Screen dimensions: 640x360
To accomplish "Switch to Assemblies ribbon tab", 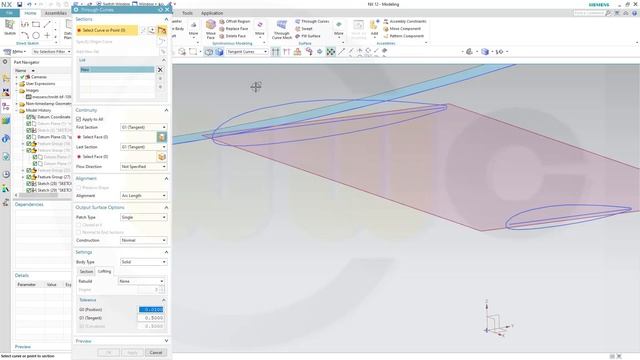I will [x=56, y=13].
